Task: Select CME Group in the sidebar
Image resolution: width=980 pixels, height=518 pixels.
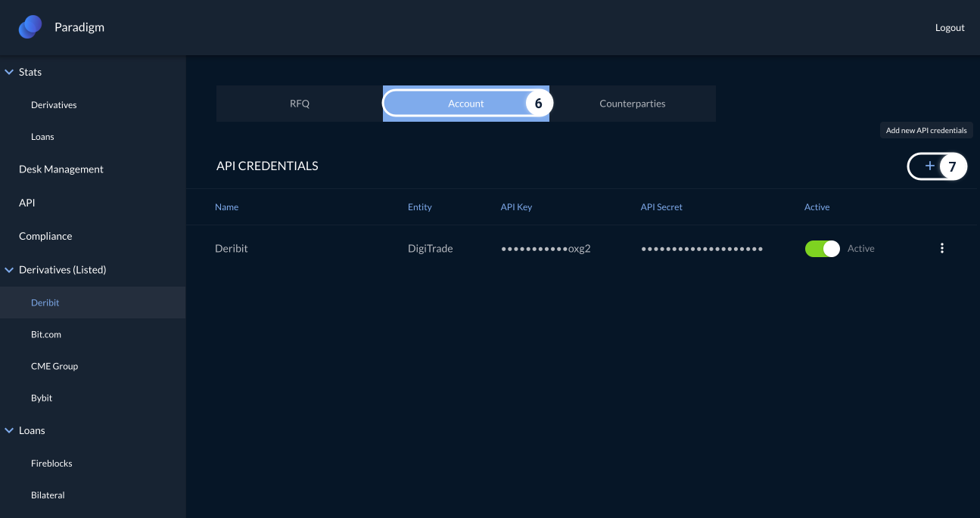Action: pos(54,366)
